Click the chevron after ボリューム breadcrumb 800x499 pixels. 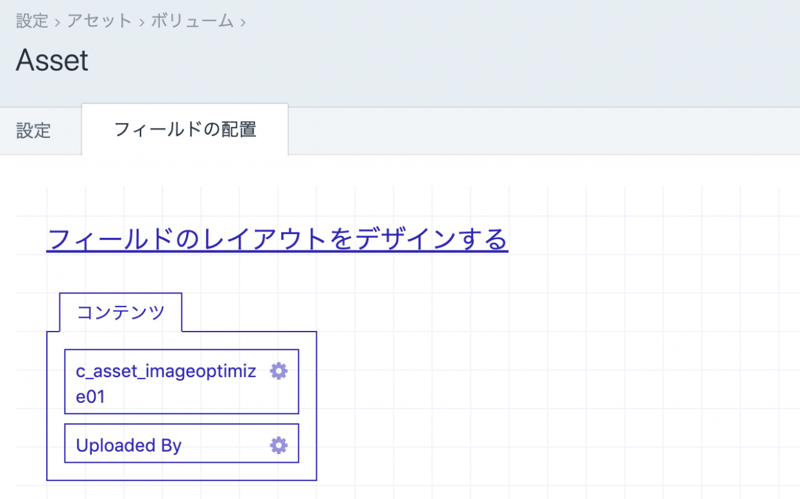point(243,21)
